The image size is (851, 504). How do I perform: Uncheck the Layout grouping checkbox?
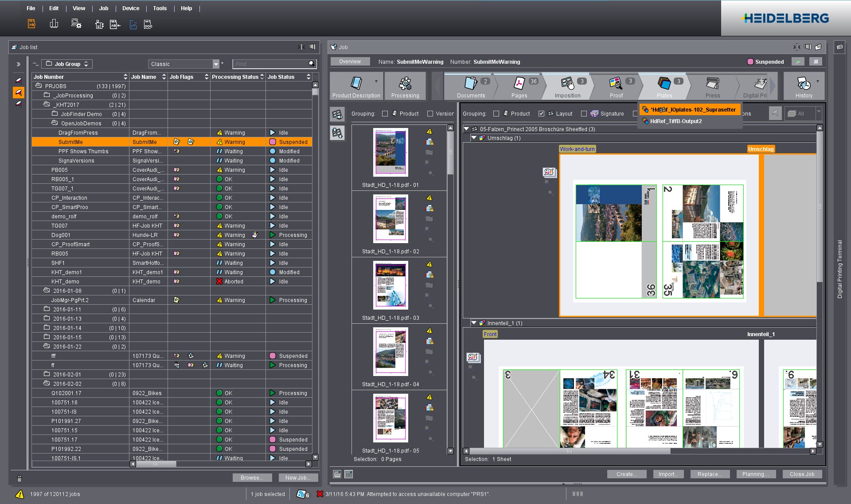541,114
